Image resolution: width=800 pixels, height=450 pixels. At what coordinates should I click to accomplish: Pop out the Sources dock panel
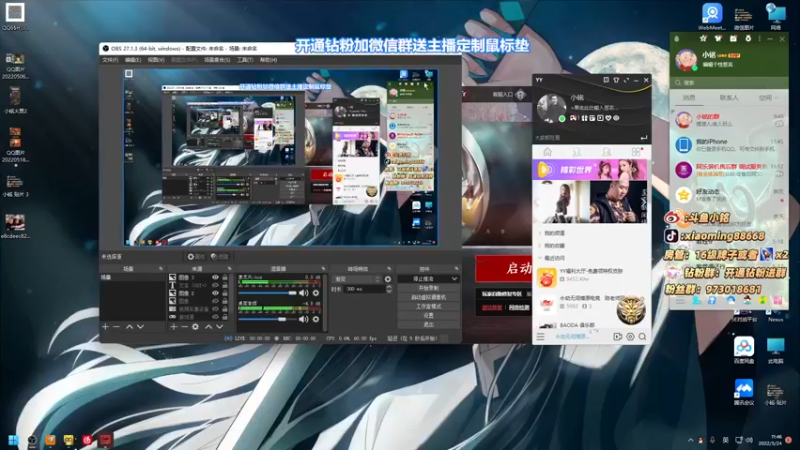tap(229, 269)
